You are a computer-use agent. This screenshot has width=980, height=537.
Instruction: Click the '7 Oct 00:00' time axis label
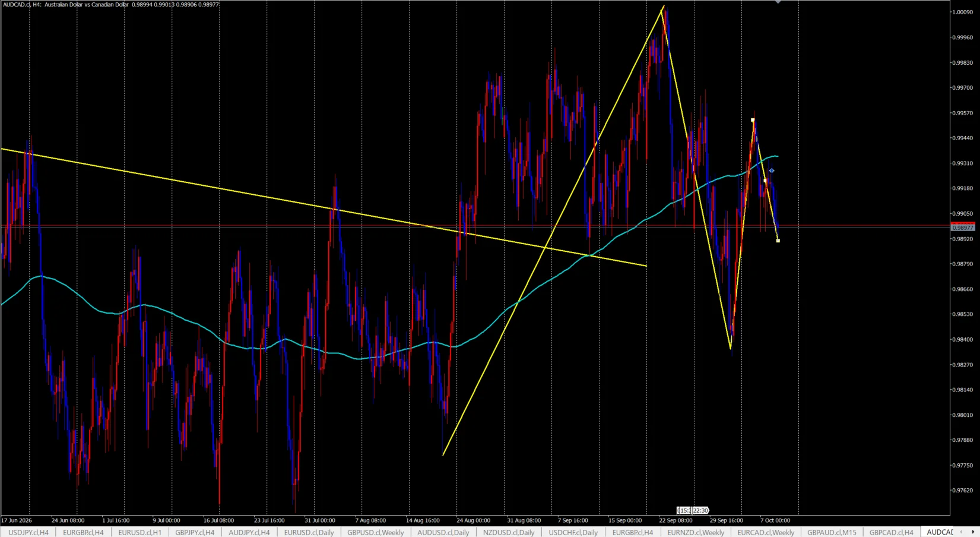(775, 520)
